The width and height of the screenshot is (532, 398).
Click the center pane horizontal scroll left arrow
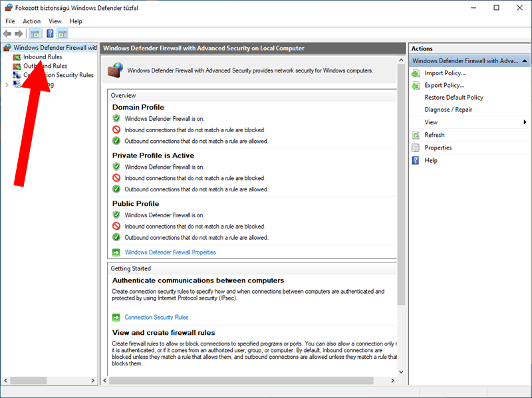click(105, 380)
